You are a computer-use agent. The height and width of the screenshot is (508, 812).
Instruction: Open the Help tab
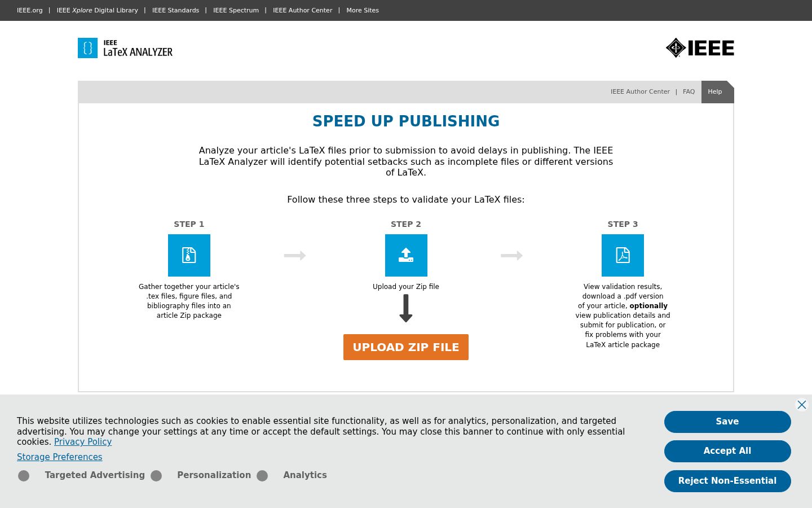point(715,92)
